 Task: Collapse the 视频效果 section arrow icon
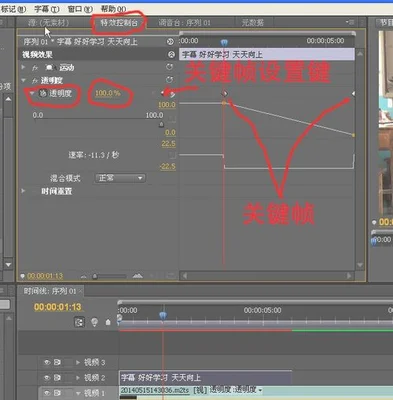click(171, 55)
